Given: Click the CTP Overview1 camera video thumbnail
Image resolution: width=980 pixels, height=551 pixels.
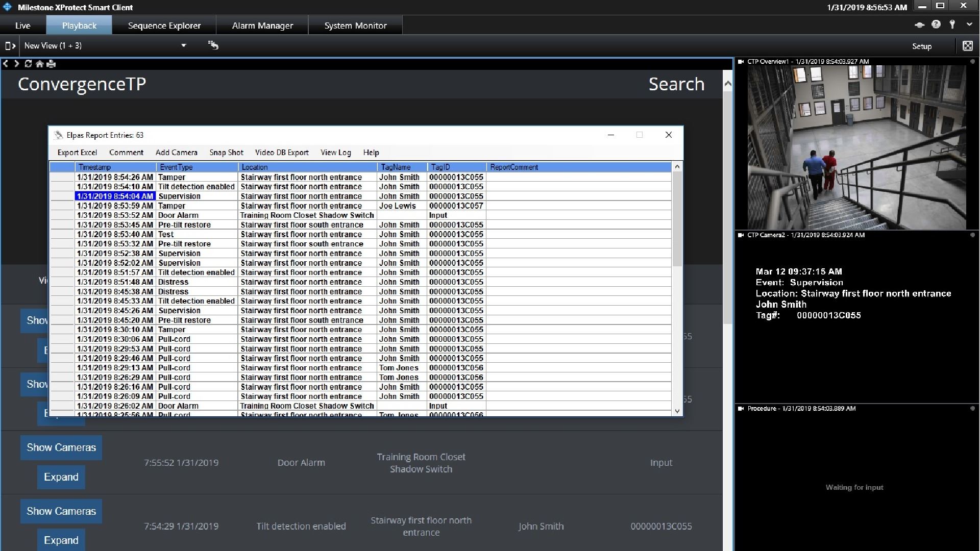Looking at the screenshot, I should [x=857, y=147].
